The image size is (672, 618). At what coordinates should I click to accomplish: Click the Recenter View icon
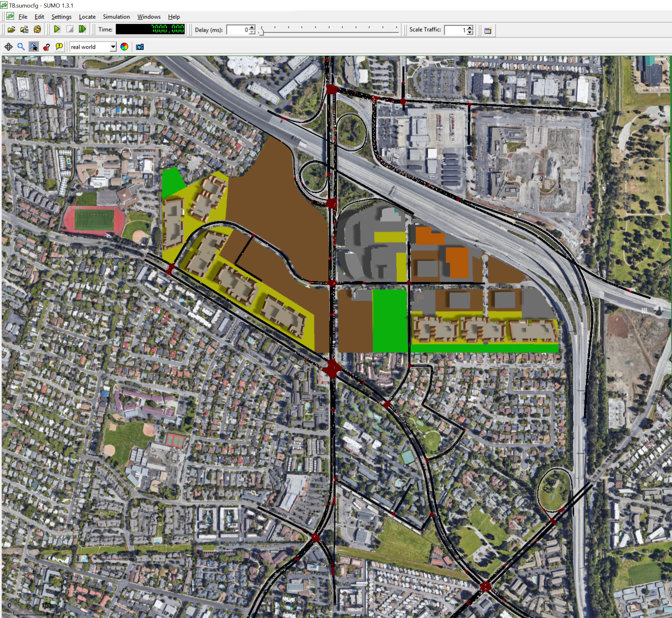(8, 47)
